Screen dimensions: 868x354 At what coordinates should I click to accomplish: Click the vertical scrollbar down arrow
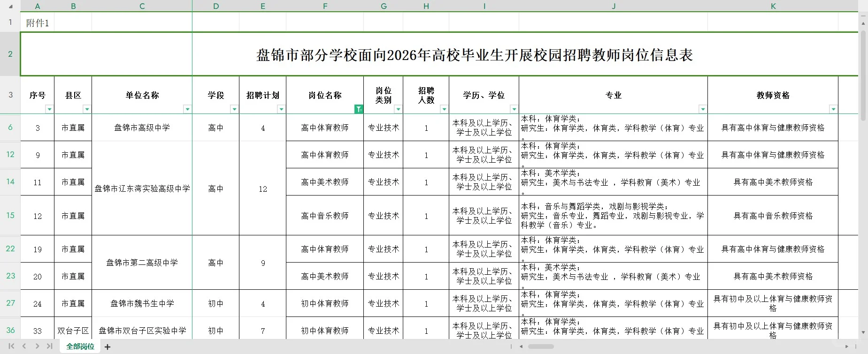click(x=863, y=332)
